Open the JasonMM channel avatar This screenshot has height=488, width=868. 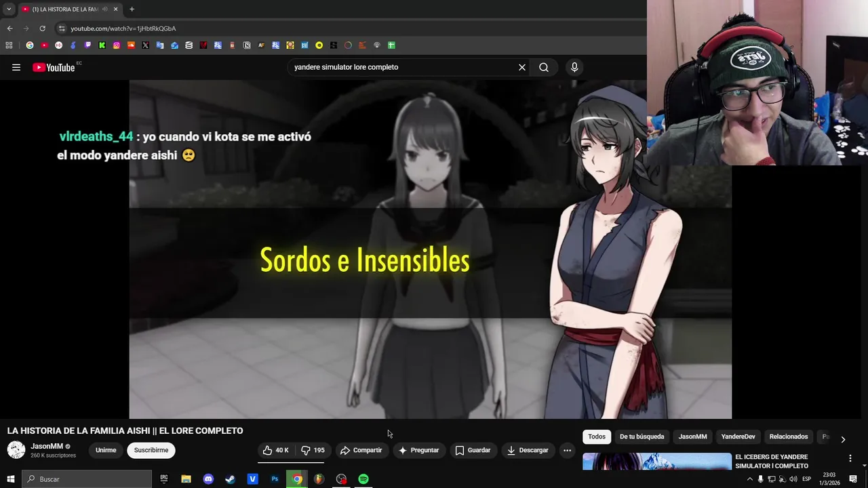click(16, 449)
